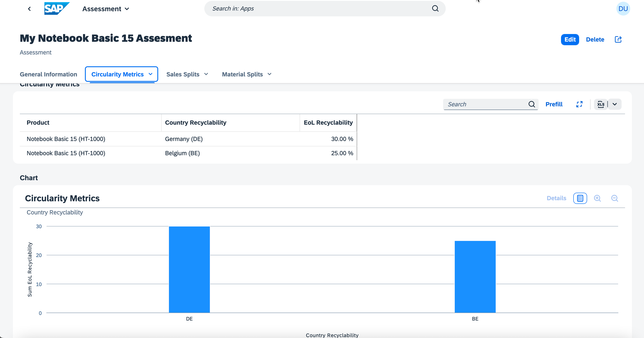Click Country Recyclability column header
The image size is (644, 338).
(x=230, y=122)
